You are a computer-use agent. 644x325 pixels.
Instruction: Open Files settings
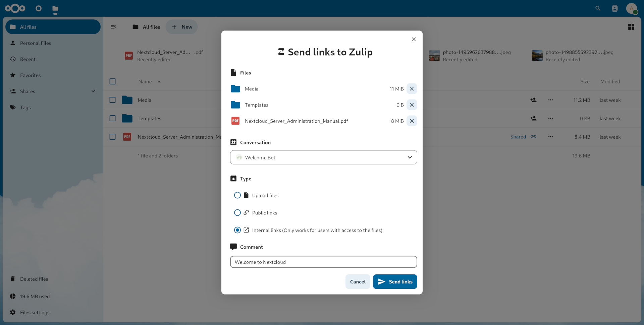[53, 312]
